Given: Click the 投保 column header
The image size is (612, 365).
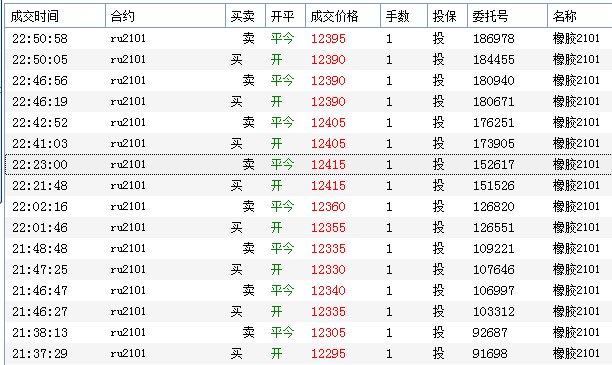Looking at the screenshot, I should (x=448, y=16).
